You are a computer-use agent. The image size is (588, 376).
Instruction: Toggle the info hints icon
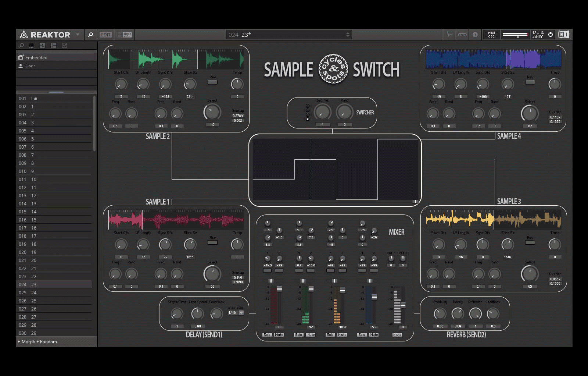coord(475,35)
